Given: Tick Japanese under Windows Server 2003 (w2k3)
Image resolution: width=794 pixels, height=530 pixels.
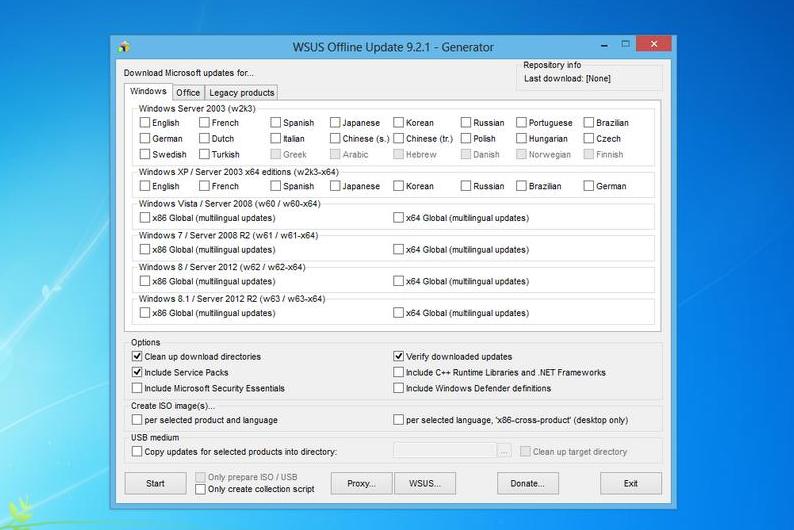Looking at the screenshot, I should pyautogui.click(x=335, y=123).
